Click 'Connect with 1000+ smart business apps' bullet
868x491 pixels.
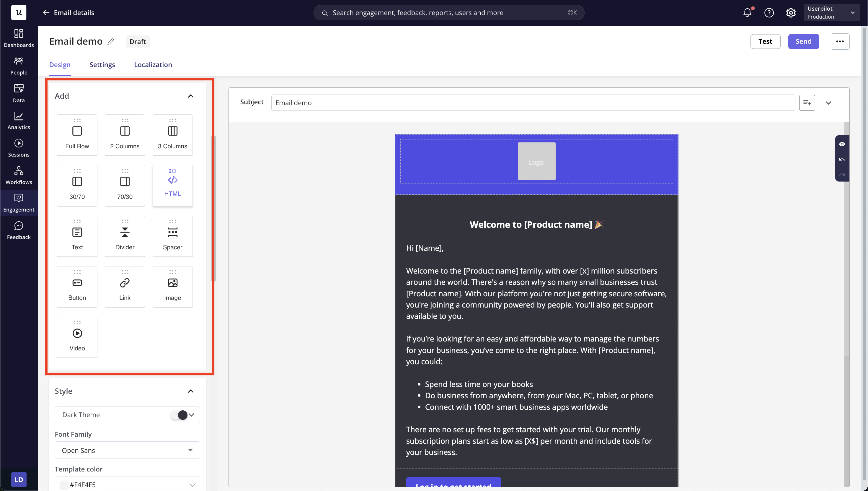(x=516, y=407)
